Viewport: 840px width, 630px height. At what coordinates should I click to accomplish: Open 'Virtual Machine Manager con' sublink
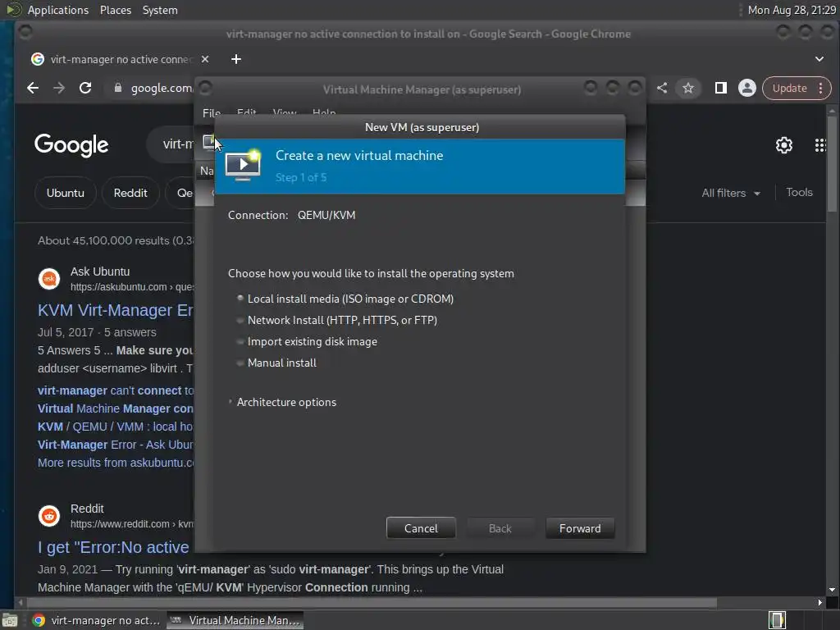pos(115,409)
